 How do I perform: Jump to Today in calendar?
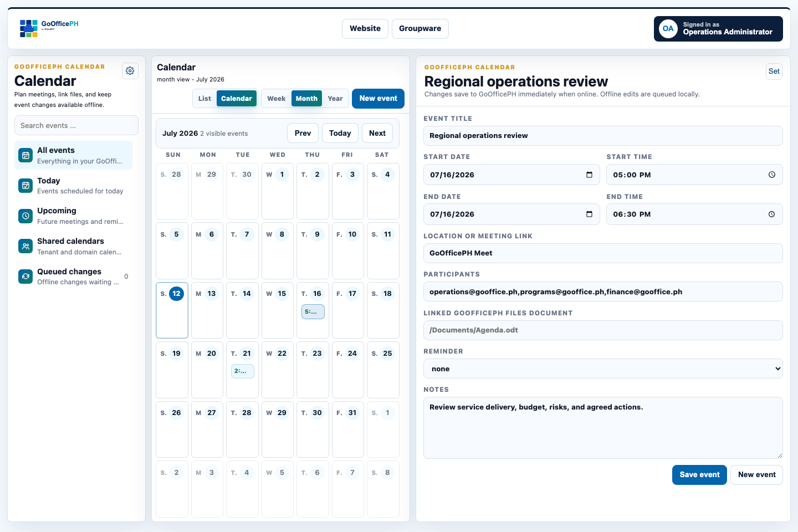pyautogui.click(x=340, y=133)
